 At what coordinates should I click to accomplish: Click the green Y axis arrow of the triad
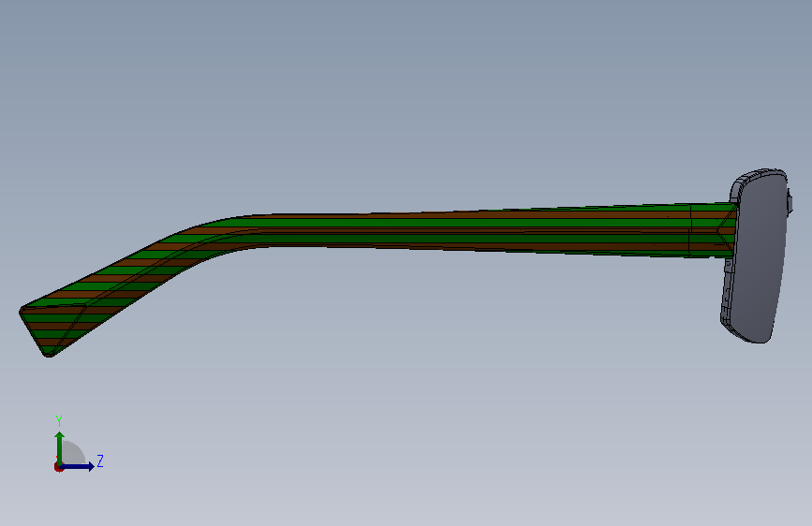point(60,448)
